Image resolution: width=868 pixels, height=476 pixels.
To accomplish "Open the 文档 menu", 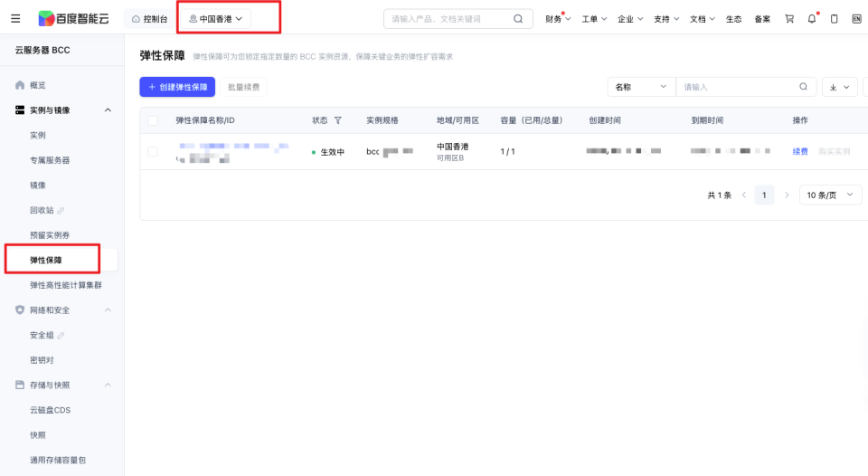I will tap(702, 19).
